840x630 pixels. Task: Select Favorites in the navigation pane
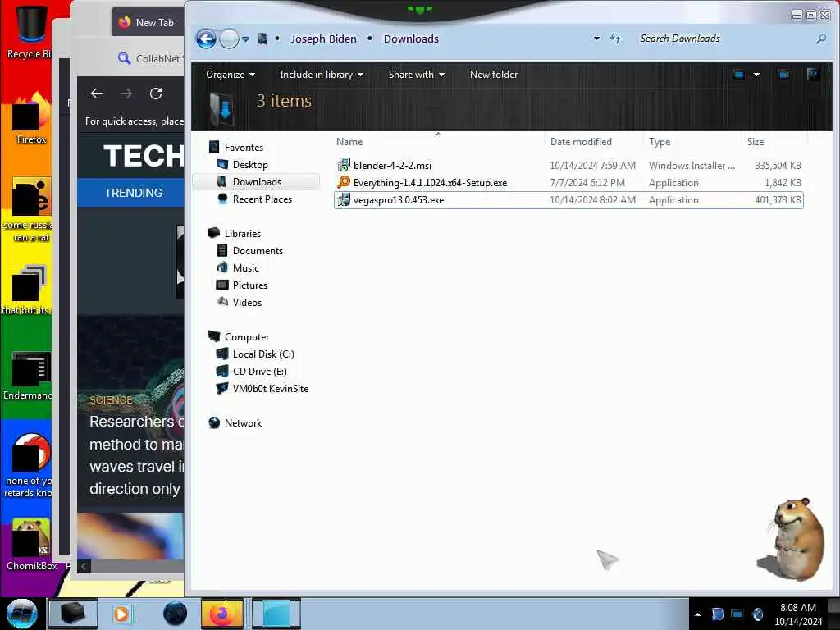point(244,148)
